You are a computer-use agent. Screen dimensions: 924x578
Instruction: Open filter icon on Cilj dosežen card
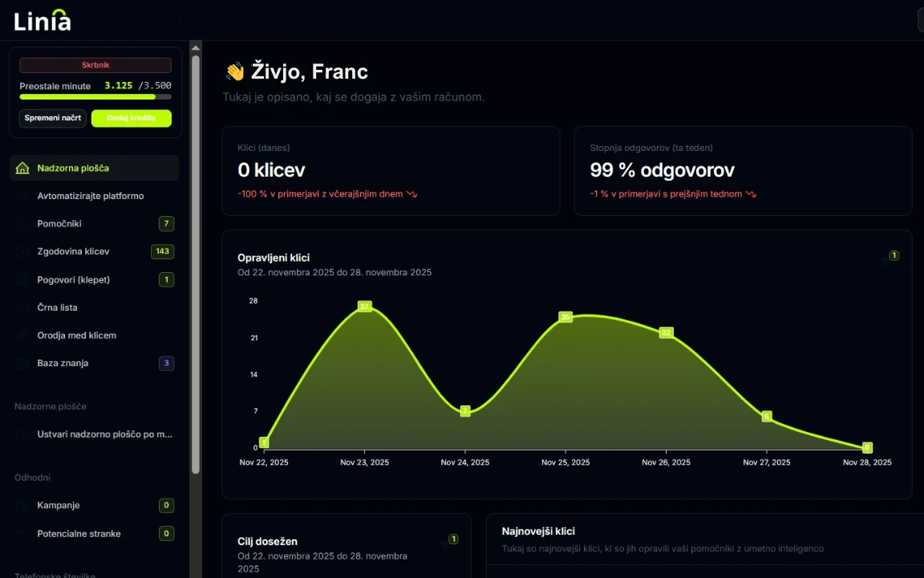click(444, 544)
